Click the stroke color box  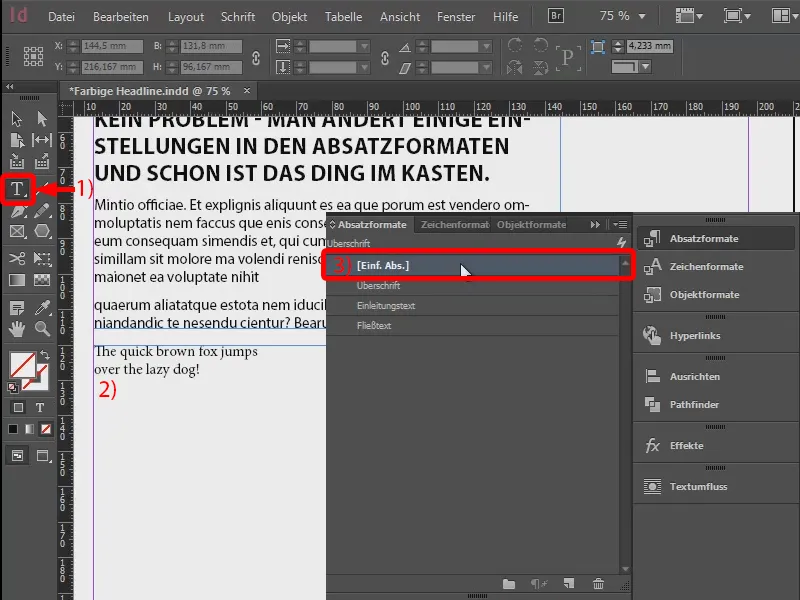point(41,382)
